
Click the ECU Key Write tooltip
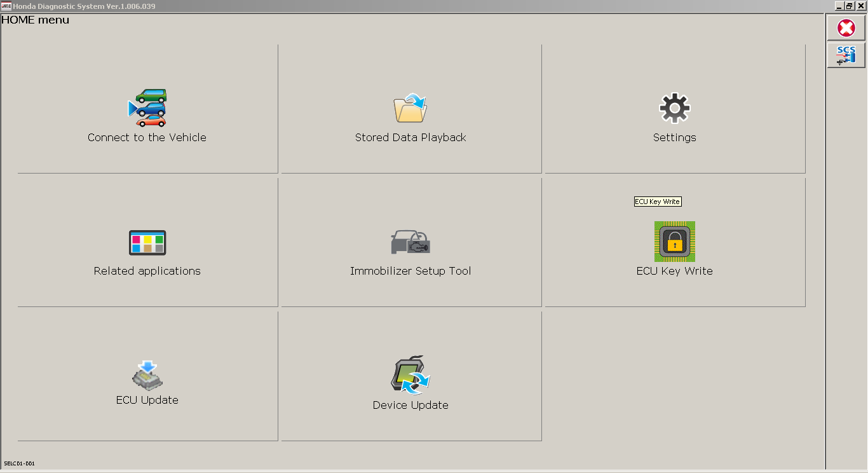click(658, 202)
